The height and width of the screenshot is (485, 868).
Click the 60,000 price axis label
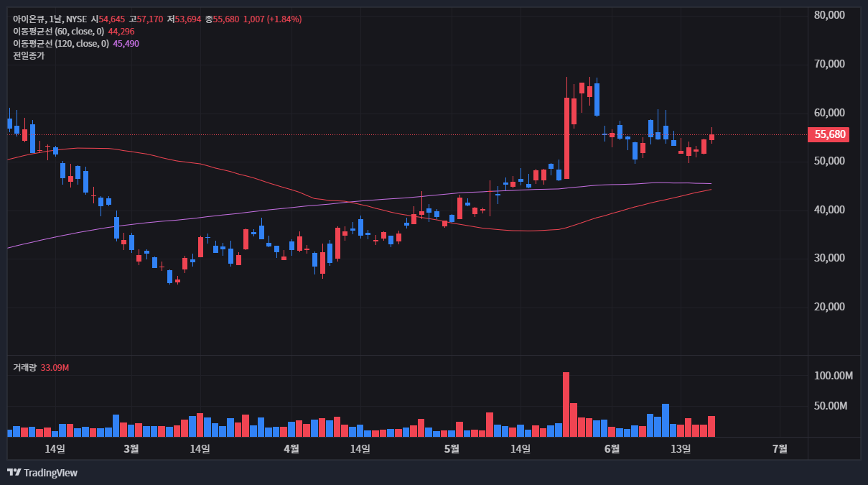point(829,113)
